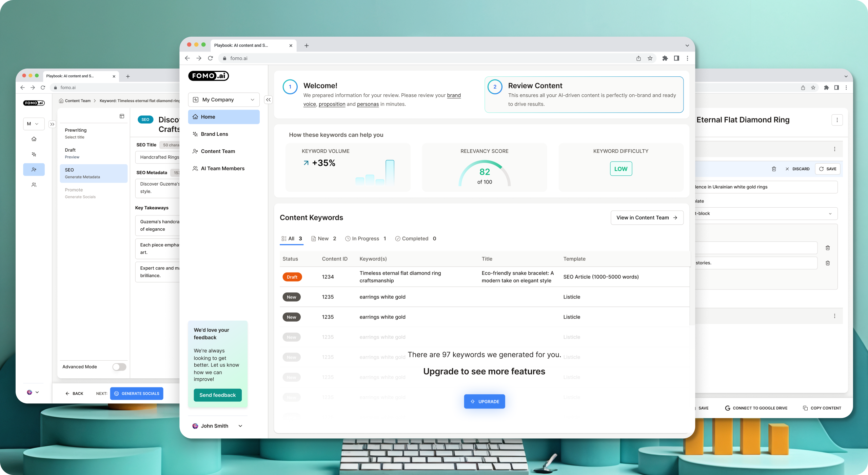Click the home breadcrumb icon before Content Team
Screen dimensions: 868x475
tap(61, 100)
